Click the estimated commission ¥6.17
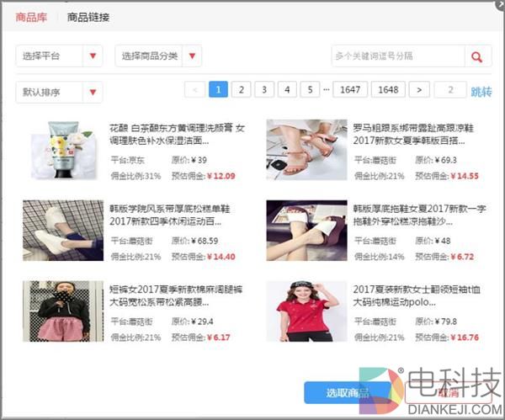505x420 pixels. 219,338
